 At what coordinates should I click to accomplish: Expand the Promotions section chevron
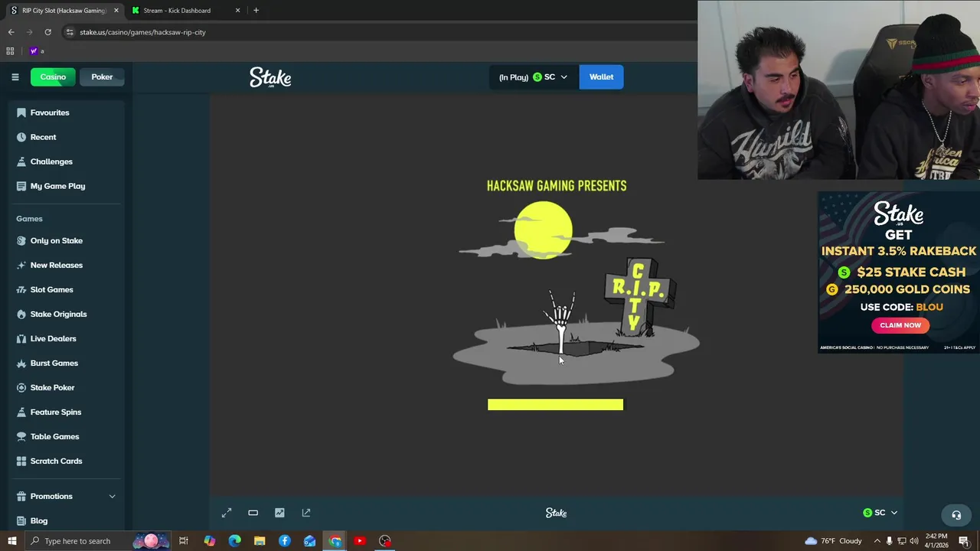click(112, 496)
